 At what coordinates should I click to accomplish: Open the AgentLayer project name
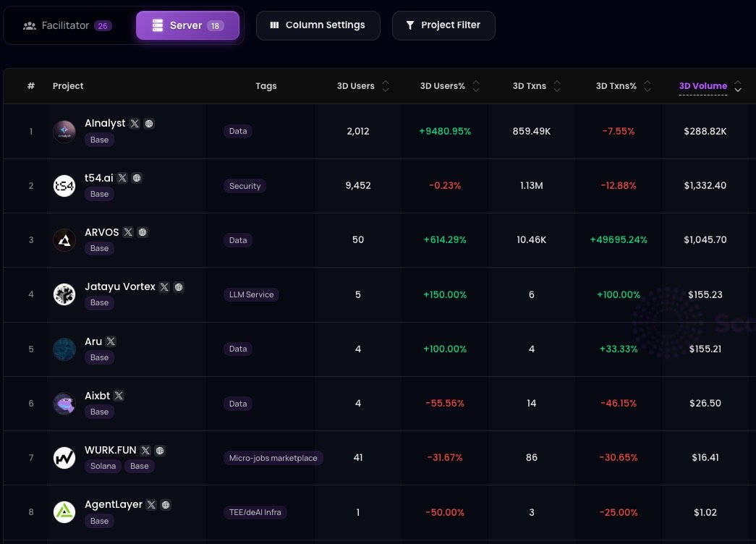[114, 504]
